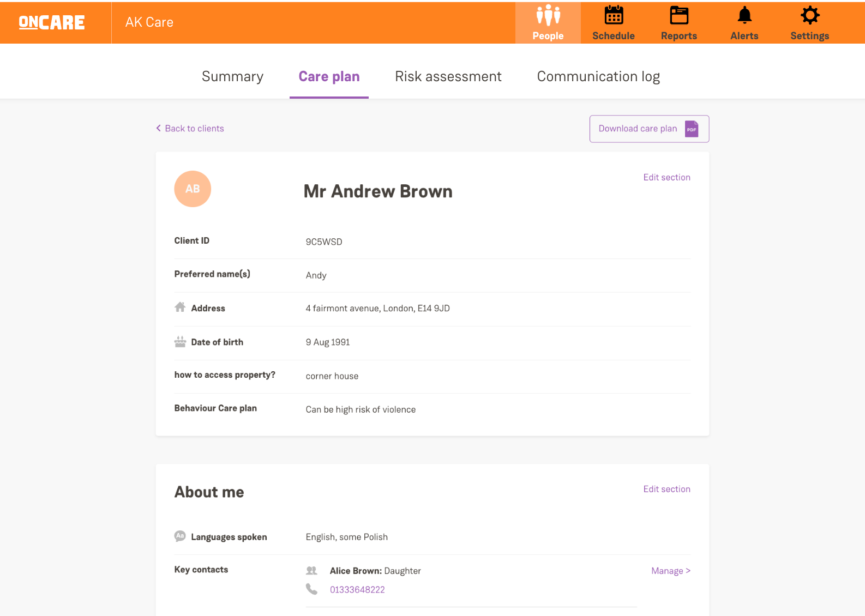Switch to the Risk assessment tab
The height and width of the screenshot is (616, 865).
tap(448, 77)
